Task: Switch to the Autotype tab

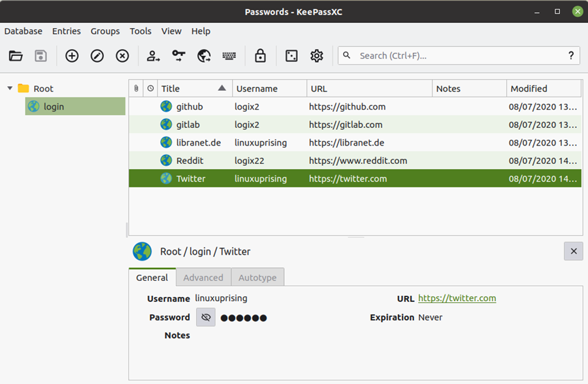Action: pyautogui.click(x=257, y=278)
